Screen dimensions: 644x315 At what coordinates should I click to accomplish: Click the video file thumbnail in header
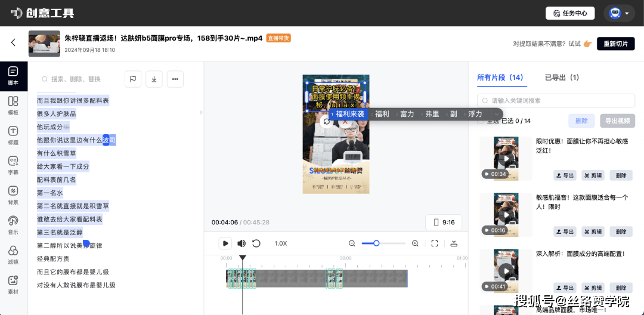(44, 44)
